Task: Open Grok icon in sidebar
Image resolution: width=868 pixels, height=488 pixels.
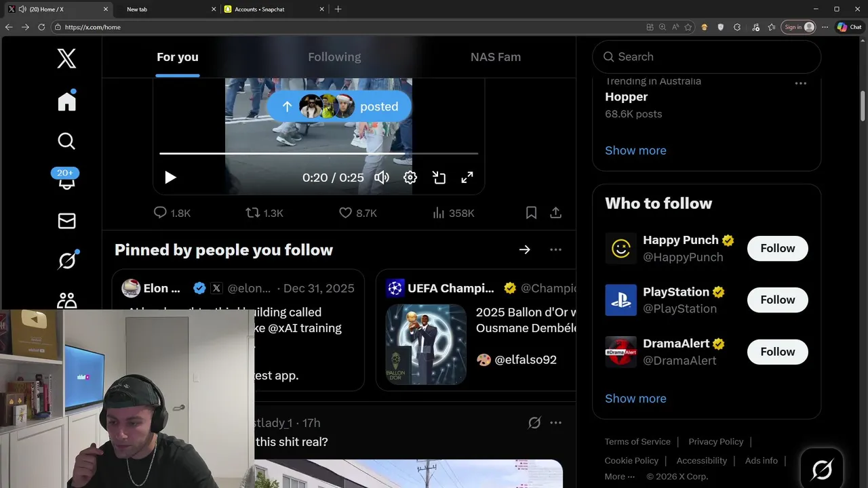Action: 67,260
